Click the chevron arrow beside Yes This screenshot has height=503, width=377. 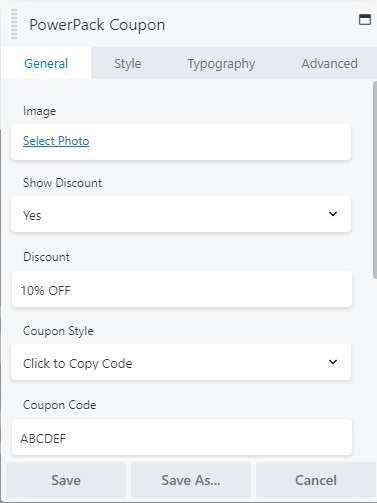point(333,214)
